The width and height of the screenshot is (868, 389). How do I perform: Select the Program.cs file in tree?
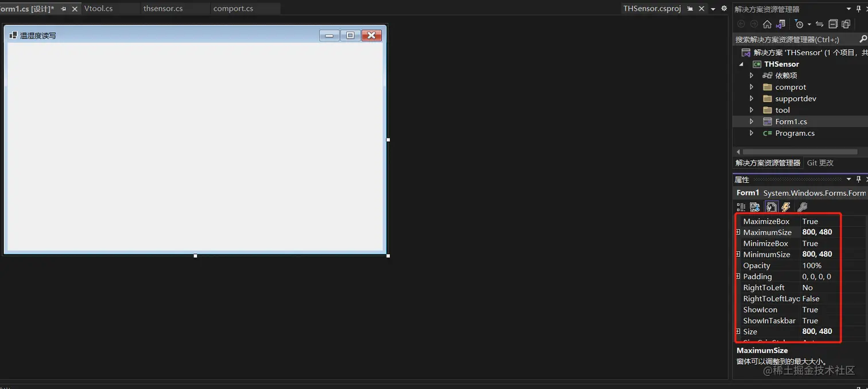point(795,133)
